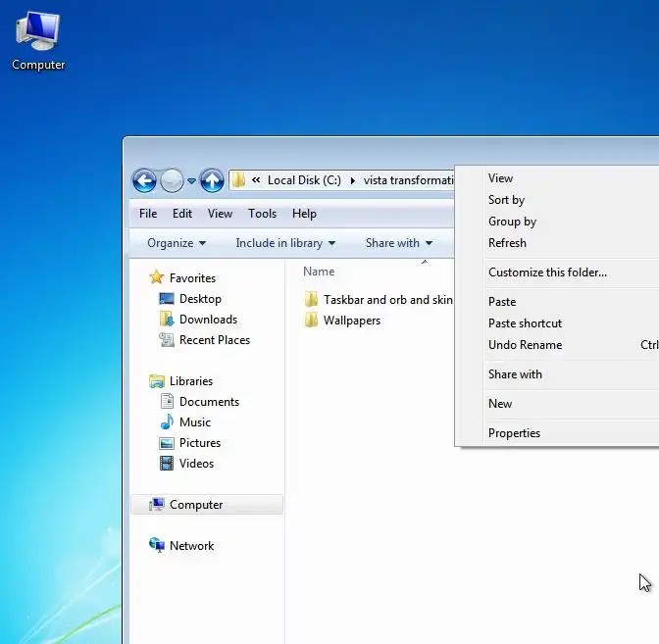Screen dimensions: 659x644
Task: Click the Pictures library icon
Action: (167, 443)
